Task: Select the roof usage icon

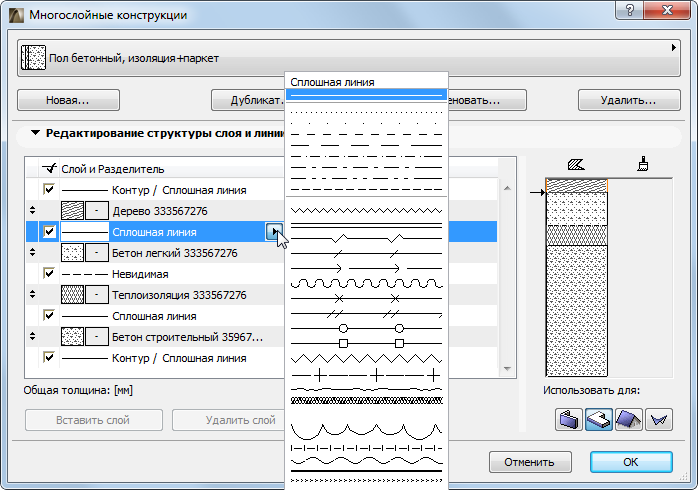Action: tap(629, 419)
